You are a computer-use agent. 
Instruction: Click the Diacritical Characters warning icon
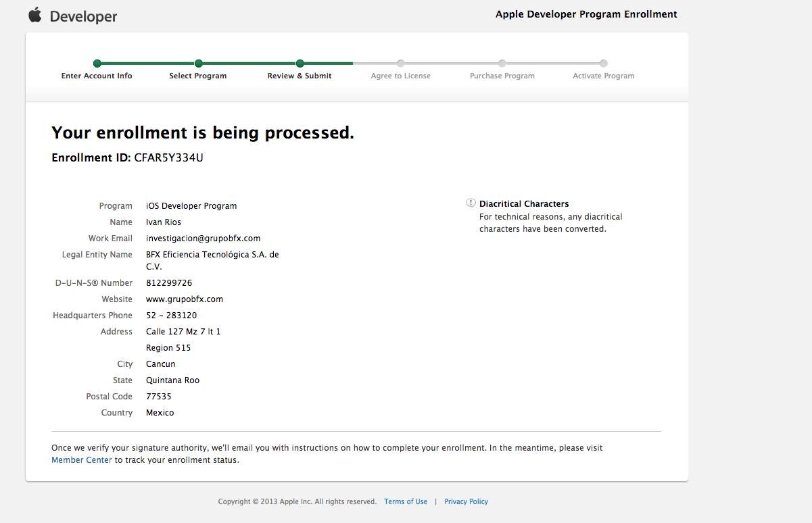(471, 203)
